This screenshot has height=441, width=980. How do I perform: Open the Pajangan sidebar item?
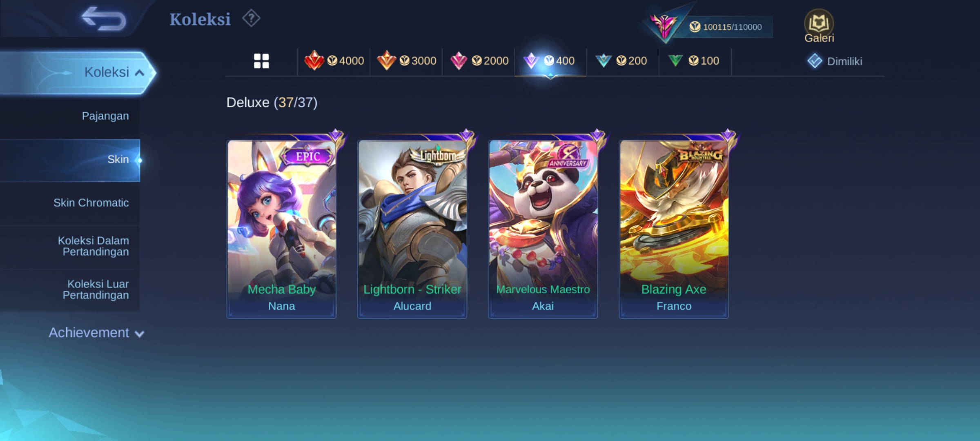tap(70, 116)
